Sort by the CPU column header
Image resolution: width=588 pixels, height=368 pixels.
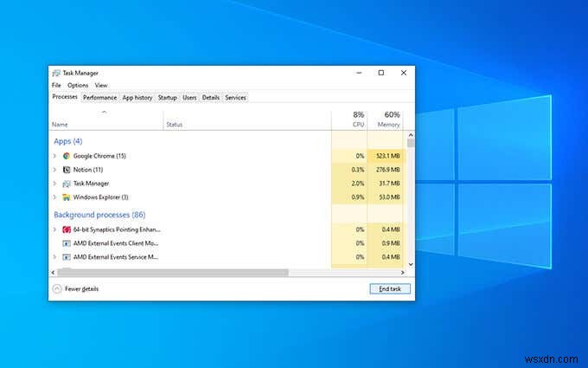pos(349,119)
